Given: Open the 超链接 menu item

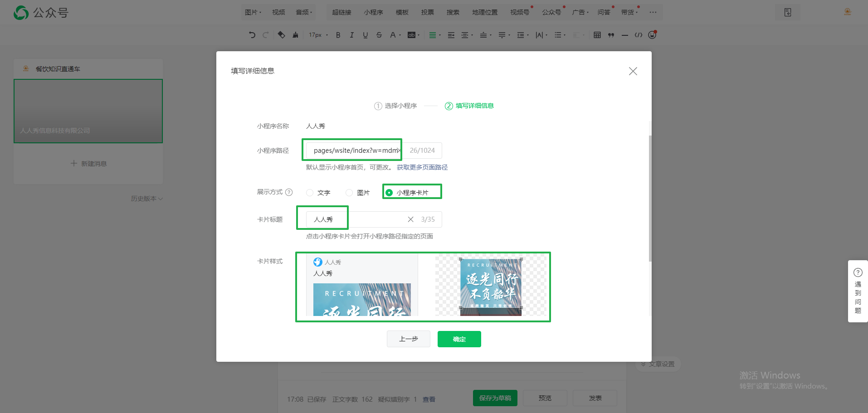Looking at the screenshot, I should click(341, 12).
